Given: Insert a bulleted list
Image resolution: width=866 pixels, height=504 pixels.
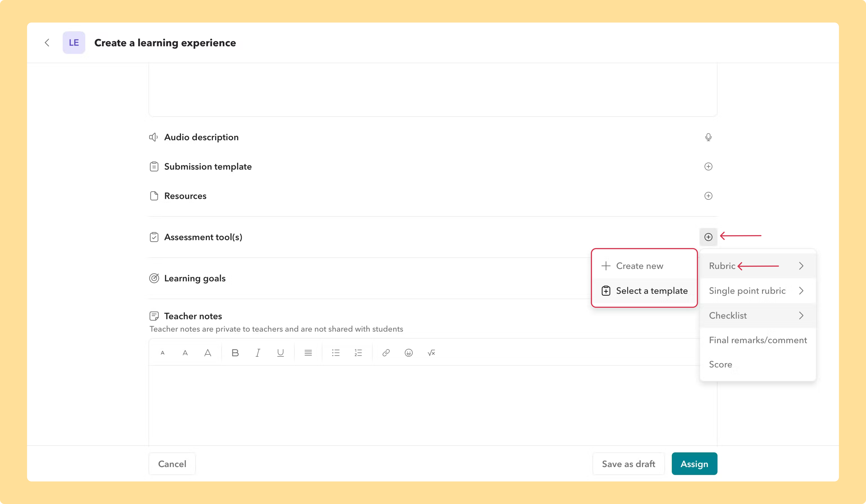Looking at the screenshot, I should pyautogui.click(x=336, y=353).
